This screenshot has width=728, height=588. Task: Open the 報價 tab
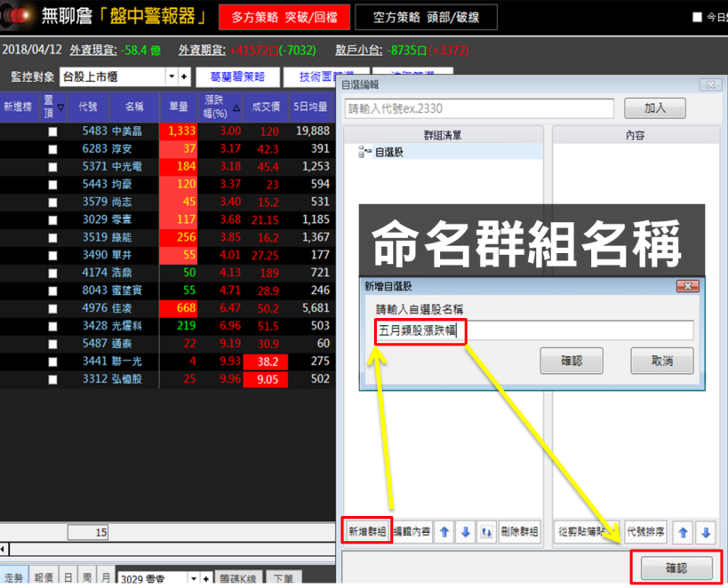(44, 576)
